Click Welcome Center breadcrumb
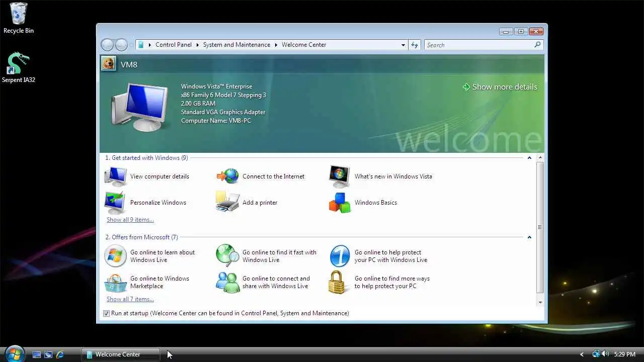 (304, 45)
